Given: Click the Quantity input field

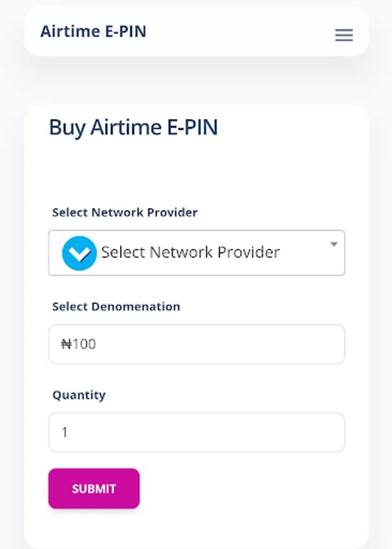Looking at the screenshot, I should pyautogui.click(x=196, y=432).
